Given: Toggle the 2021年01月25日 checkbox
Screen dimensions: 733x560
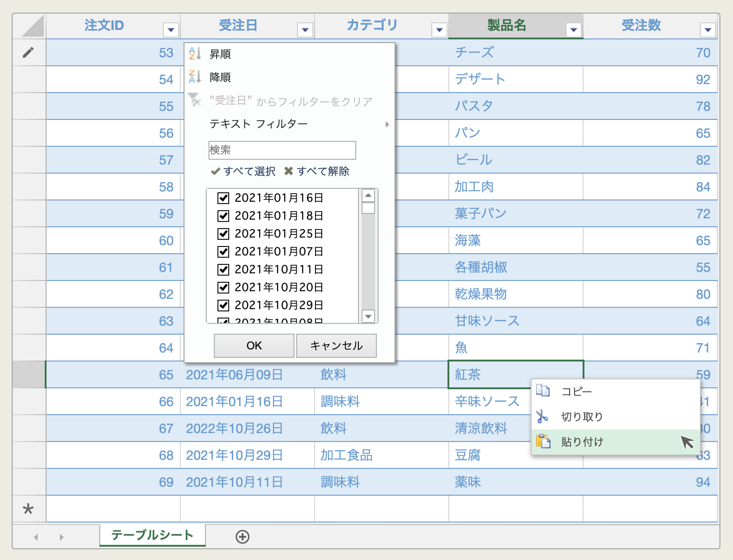Looking at the screenshot, I should pos(223,233).
